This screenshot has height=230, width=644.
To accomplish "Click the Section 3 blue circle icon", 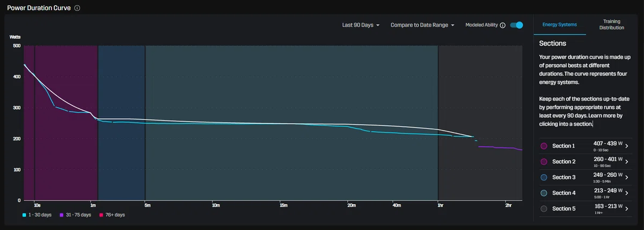I will pyautogui.click(x=544, y=177).
